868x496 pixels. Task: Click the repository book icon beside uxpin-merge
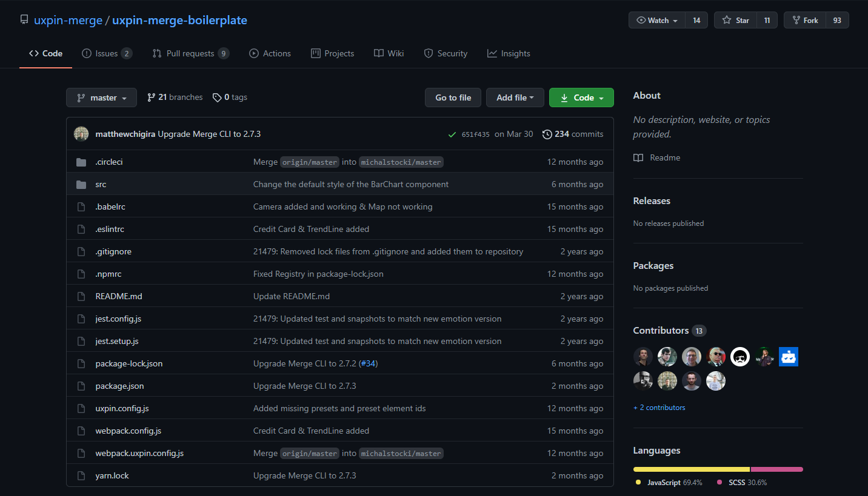[x=24, y=20]
